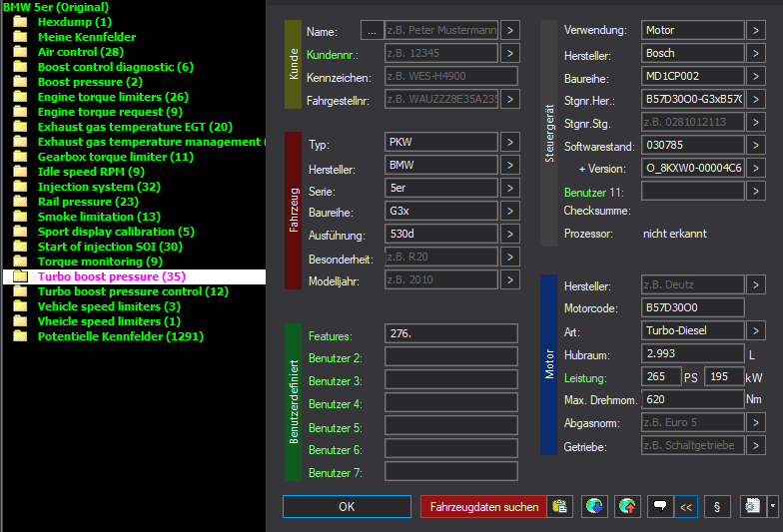Screen dimensions: 783x532
Task: Click the ... button next to Name
Action: pos(372,30)
